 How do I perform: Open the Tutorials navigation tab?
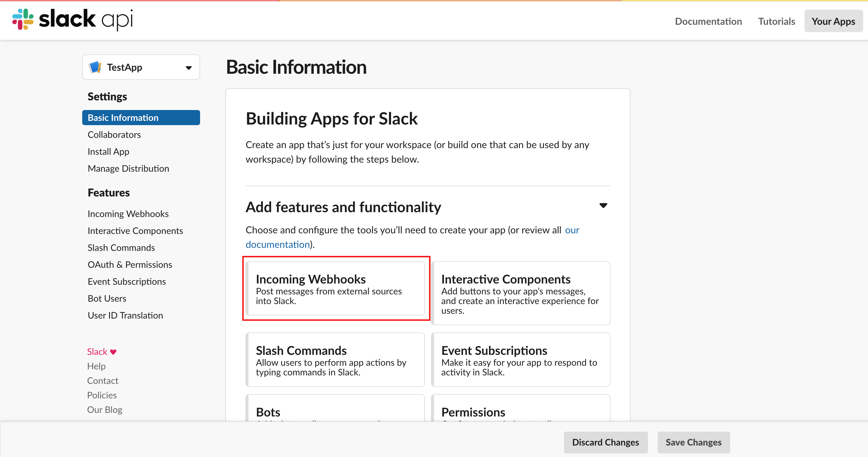776,20
